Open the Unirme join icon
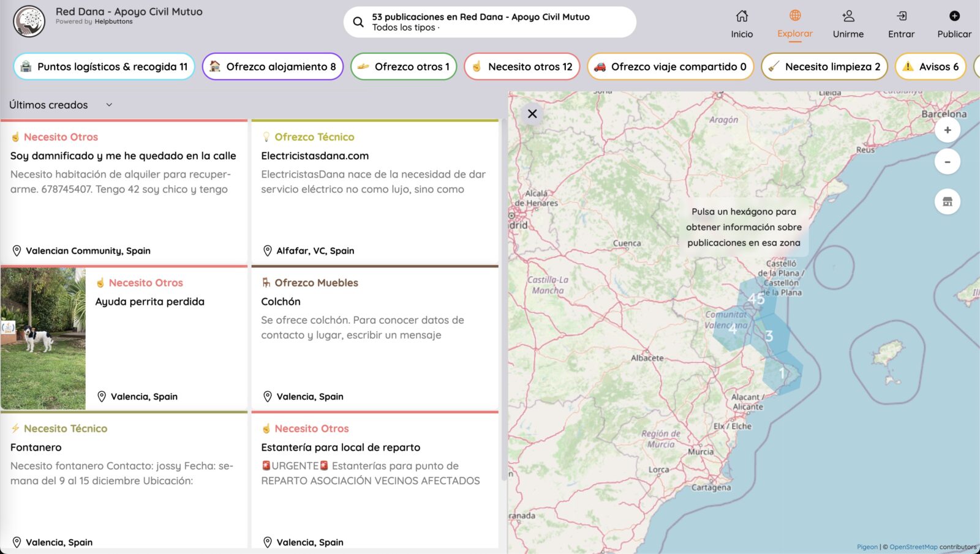The height and width of the screenshot is (554, 980). [848, 17]
